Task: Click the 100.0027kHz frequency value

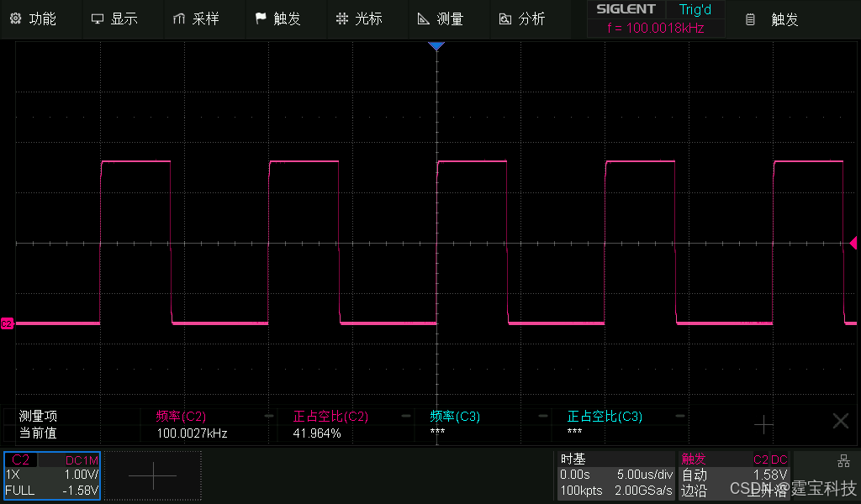Action: [192, 433]
